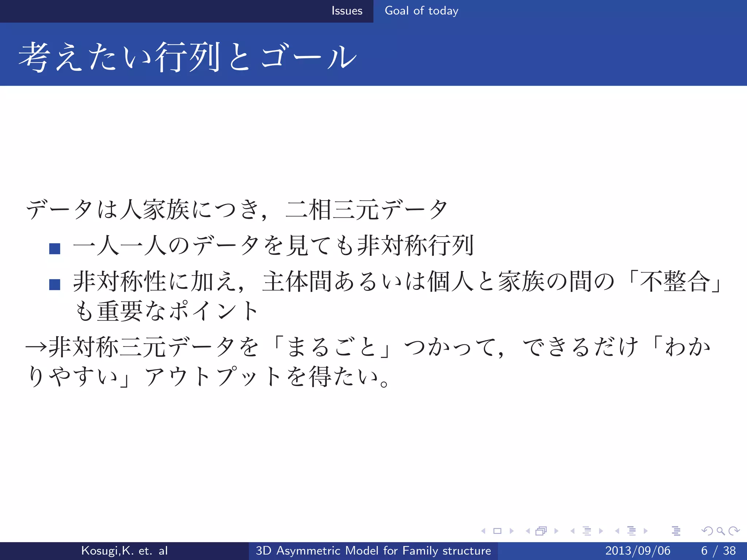The width and height of the screenshot is (747, 560).
Task: Click next frame arrow beside stacked frames
Action: point(556,531)
